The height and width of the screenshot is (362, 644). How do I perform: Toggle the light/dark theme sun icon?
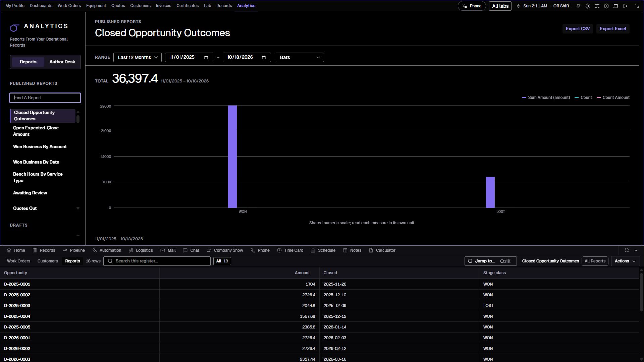coord(588,6)
